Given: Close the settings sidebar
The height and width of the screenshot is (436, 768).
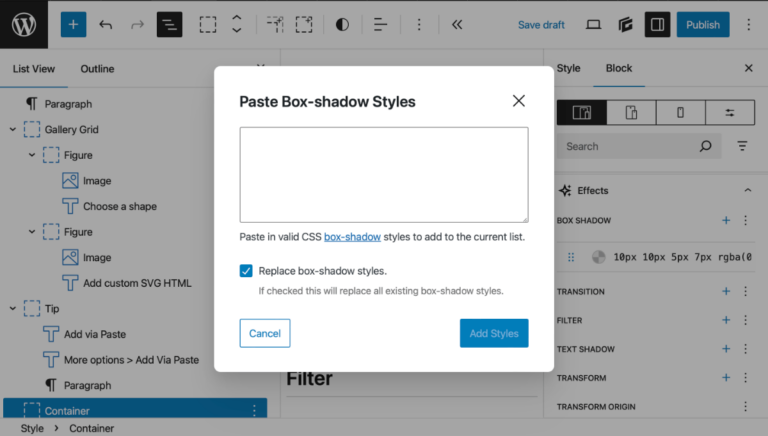Looking at the screenshot, I should (748, 68).
